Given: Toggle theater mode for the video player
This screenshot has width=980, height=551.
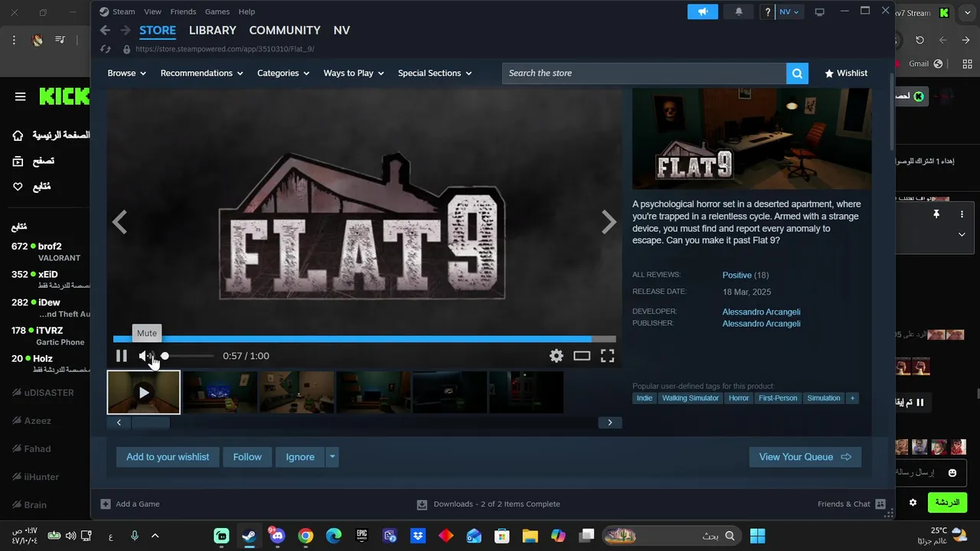Looking at the screenshot, I should point(582,356).
